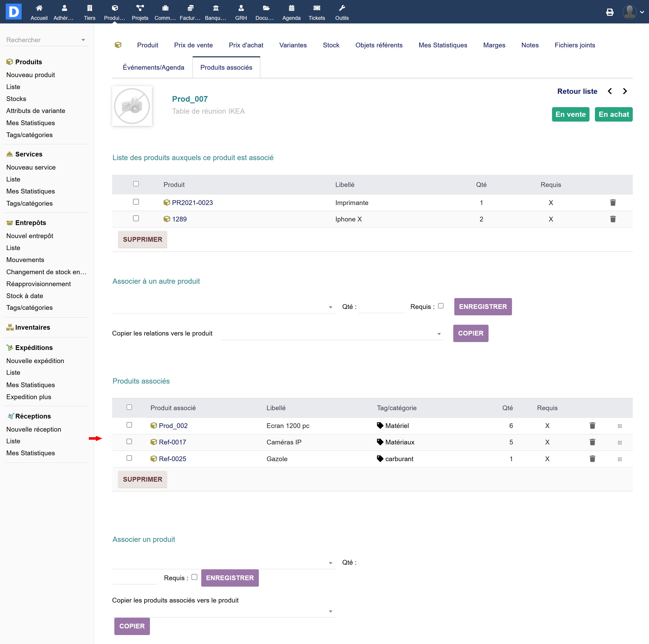Click the Dolibarr logo home icon
Viewport: 649px width, 644px height.
(x=14, y=12)
